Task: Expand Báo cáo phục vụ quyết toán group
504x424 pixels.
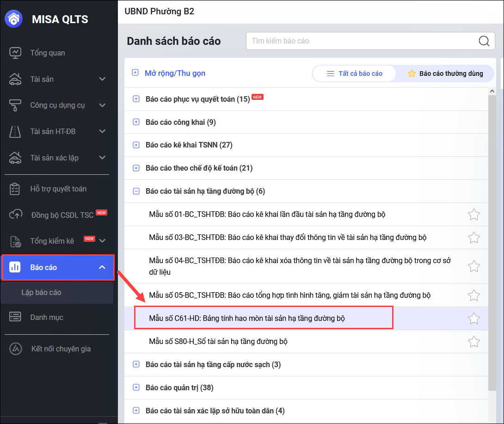Action: point(136,98)
